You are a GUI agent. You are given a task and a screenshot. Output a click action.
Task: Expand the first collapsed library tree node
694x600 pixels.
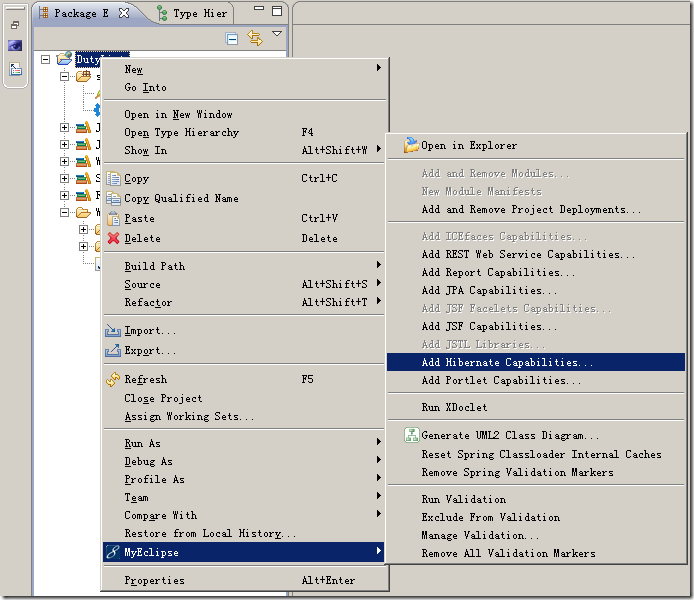click(x=65, y=128)
